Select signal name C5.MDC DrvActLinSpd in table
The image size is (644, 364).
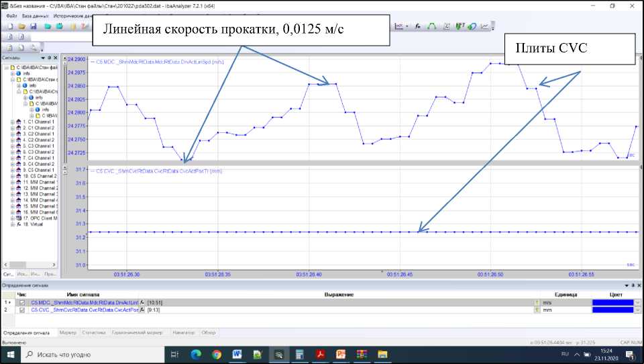[85, 303]
